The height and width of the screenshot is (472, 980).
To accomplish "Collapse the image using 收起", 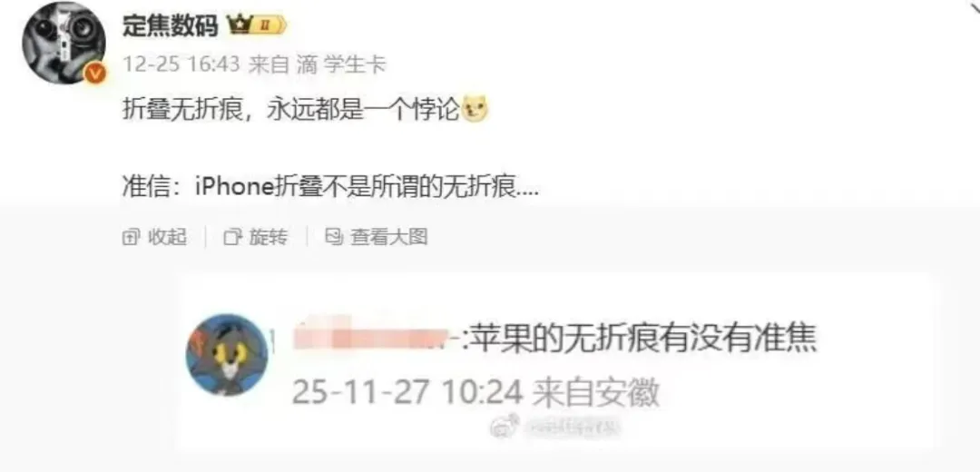I will [x=154, y=237].
